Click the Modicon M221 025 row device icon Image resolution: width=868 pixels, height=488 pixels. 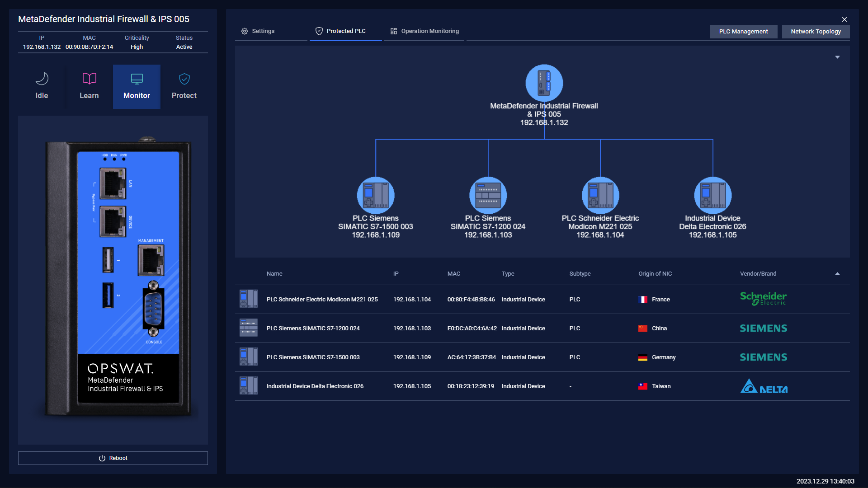(x=249, y=299)
